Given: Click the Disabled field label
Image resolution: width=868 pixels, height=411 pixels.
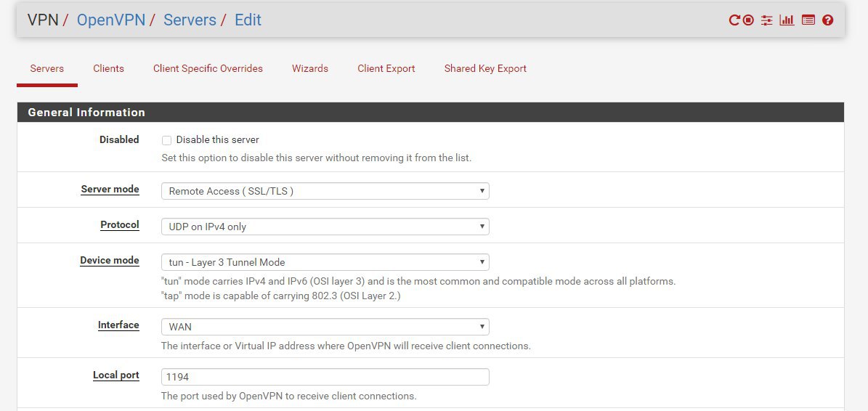Looking at the screenshot, I should click(119, 140).
